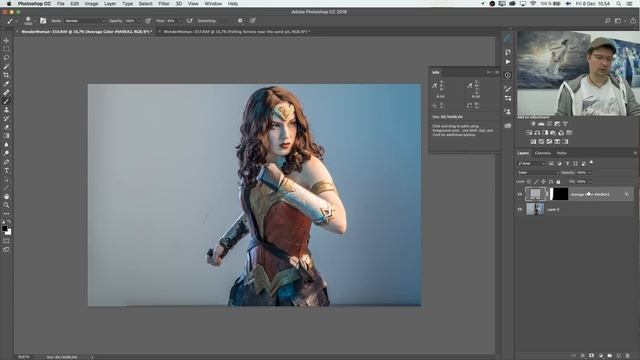Select the black layer mask thumbnail
The image size is (640, 360).
[559, 194]
